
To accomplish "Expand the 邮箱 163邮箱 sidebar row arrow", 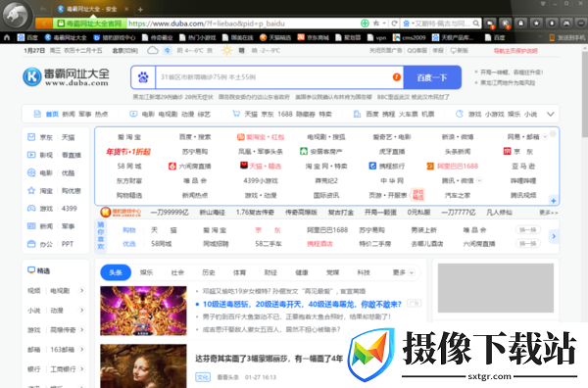I will pos(81,350).
